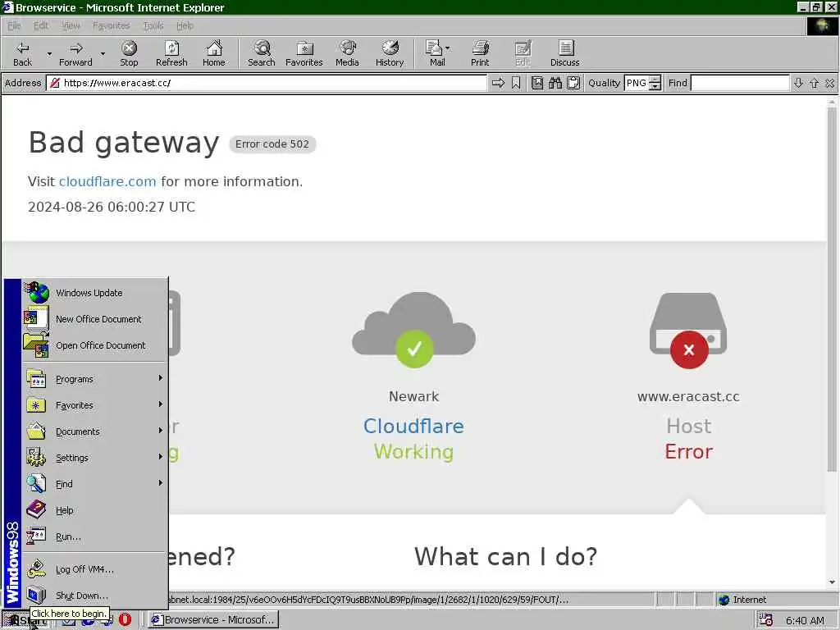The image size is (840, 630).
Task: Select New Office Document
Action: click(95, 319)
